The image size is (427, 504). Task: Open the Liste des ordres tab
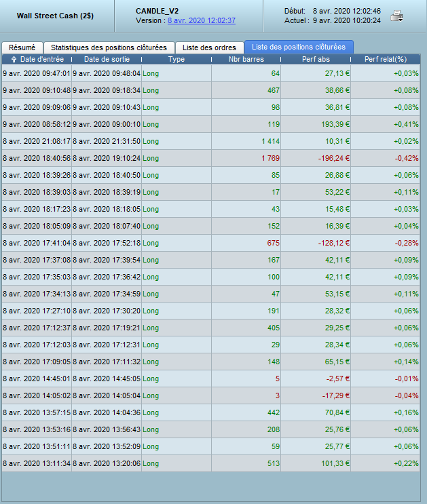(x=210, y=47)
